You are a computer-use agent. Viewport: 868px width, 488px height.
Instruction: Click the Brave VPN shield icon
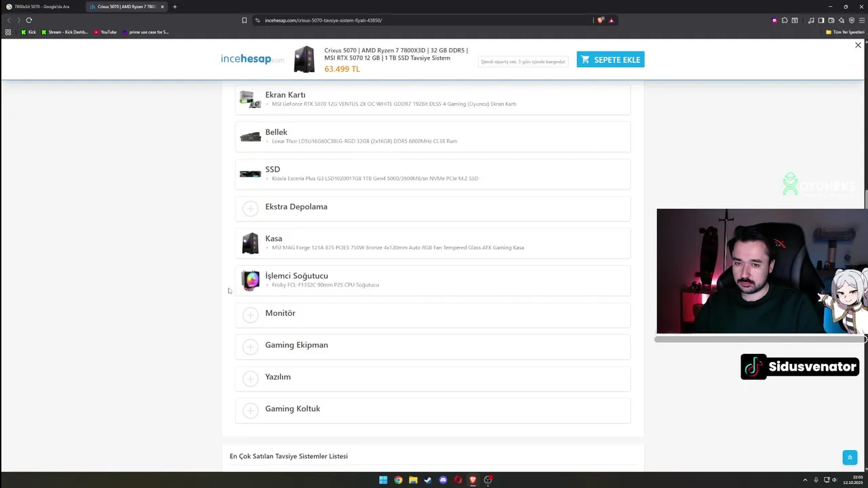click(852, 20)
